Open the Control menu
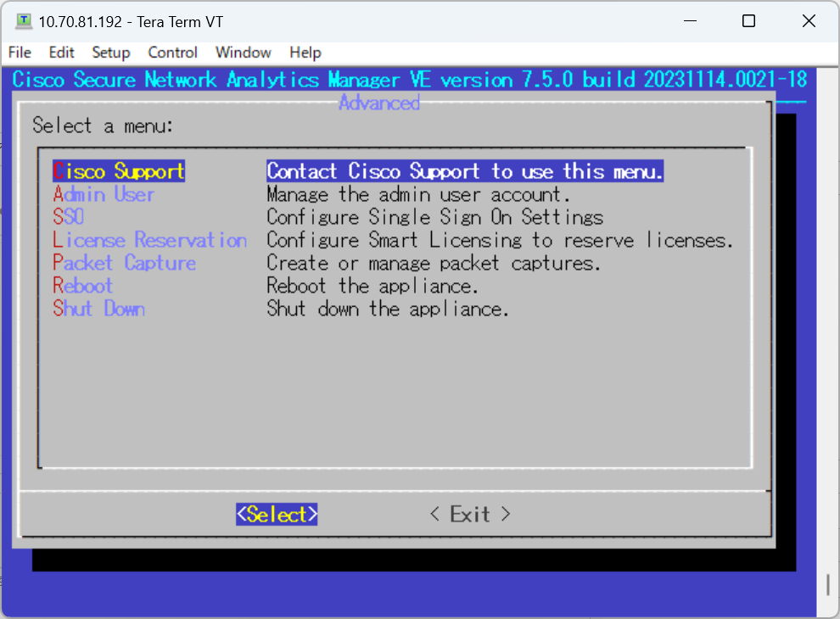This screenshot has width=840, height=619. [x=172, y=53]
